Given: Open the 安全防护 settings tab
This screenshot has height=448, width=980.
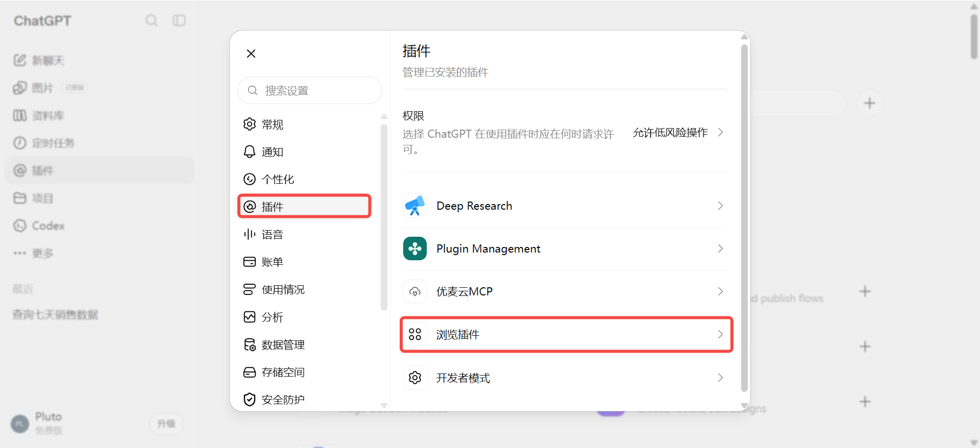Looking at the screenshot, I should tap(305, 400).
